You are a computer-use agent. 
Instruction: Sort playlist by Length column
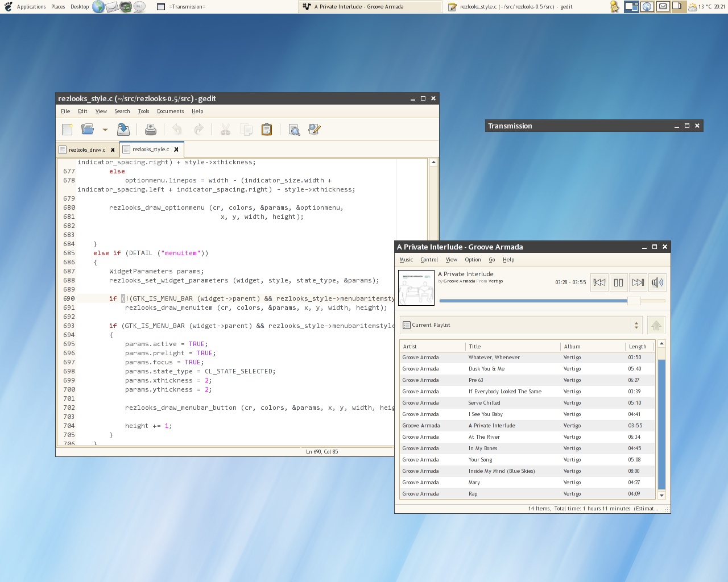click(x=640, y=347)
